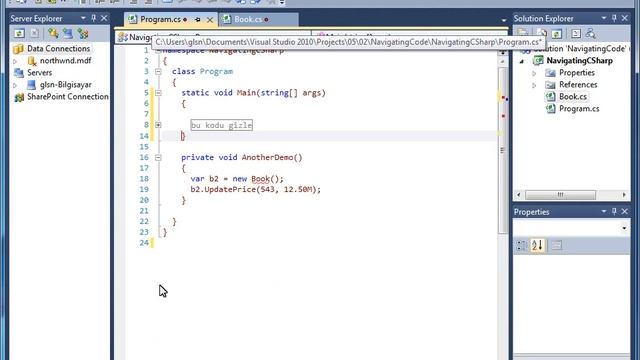Click the Book type name on line 18
The image size is (640, 360).
(x=260, y=179)
